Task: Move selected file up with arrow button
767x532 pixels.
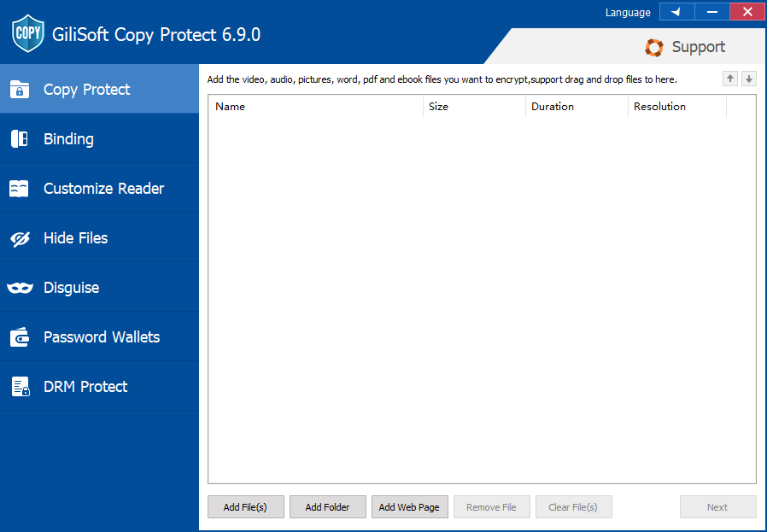Action: pos(729,79)
